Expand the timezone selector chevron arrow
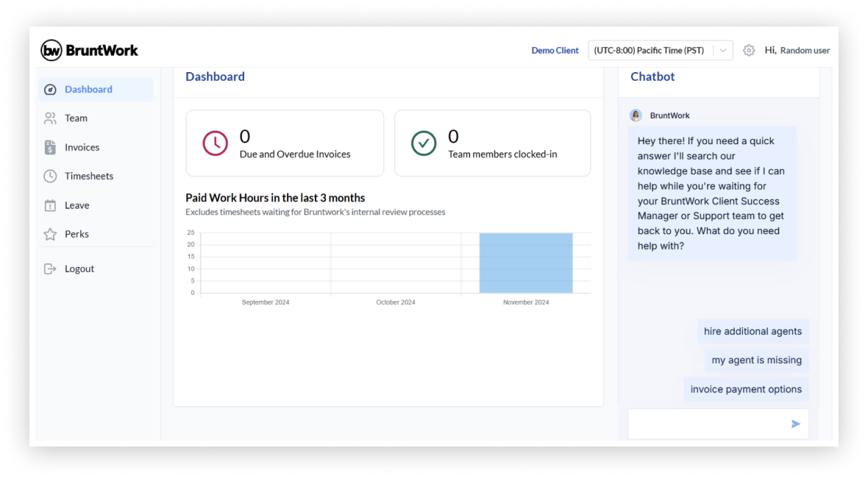This screenshot has width=868, height=479. (x=723, y=50)
